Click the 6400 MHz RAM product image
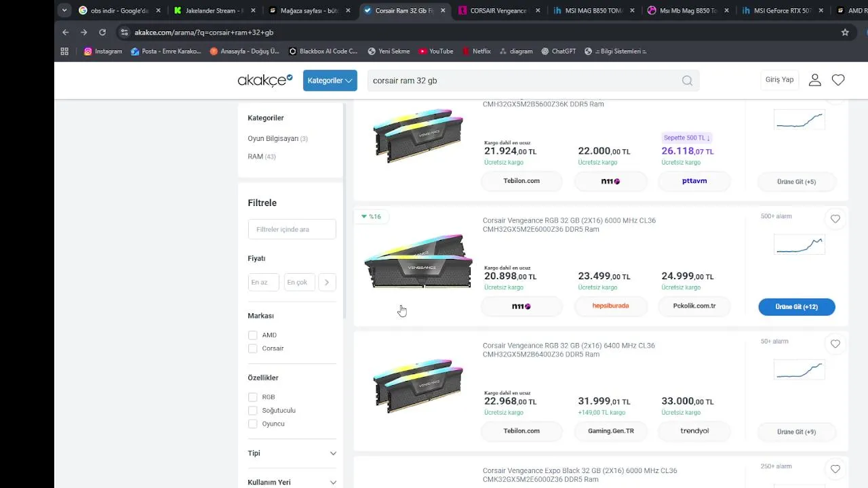Image resolution: width=868 pixels, height=488 pixels. point(418,386)
